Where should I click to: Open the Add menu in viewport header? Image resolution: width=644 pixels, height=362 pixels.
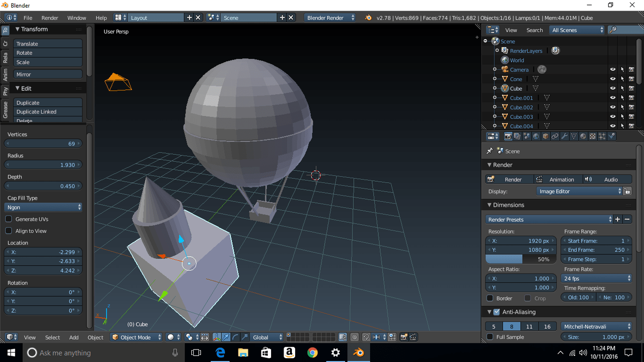pyautogui.click(x=73, y=337)
